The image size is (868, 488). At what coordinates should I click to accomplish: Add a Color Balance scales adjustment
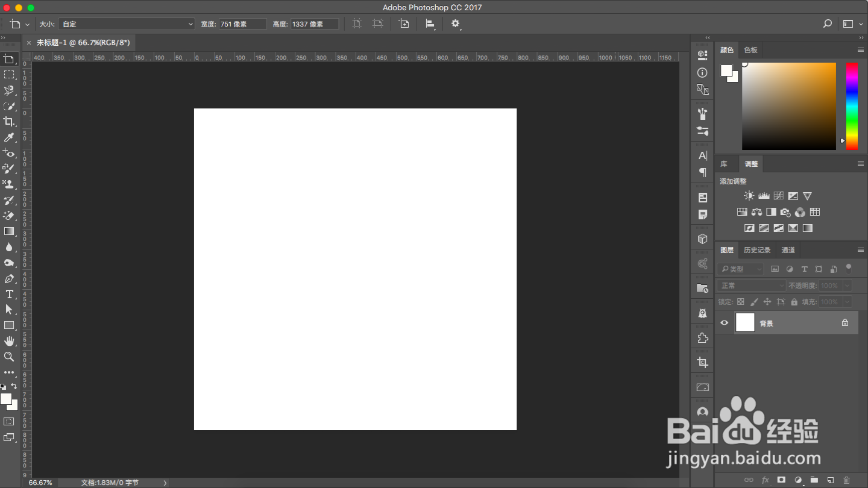pos(756,212)
